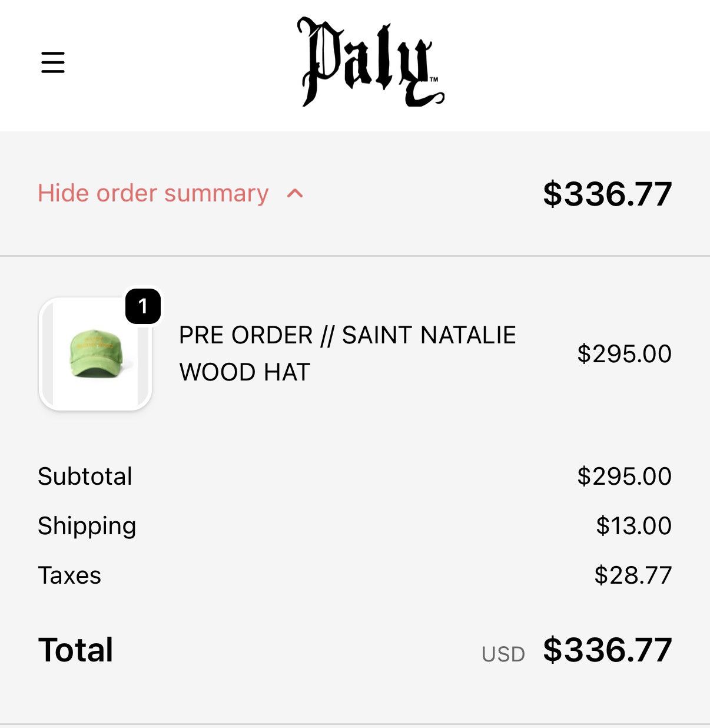Click the $28.77 taxes amount

pyautogui.click(x=633, y=575)
